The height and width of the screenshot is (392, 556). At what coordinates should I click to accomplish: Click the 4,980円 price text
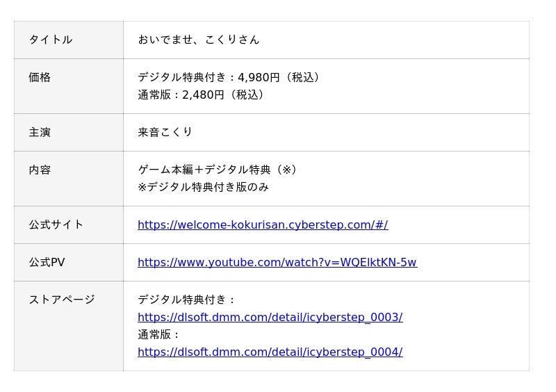click(x=259, y=77)
